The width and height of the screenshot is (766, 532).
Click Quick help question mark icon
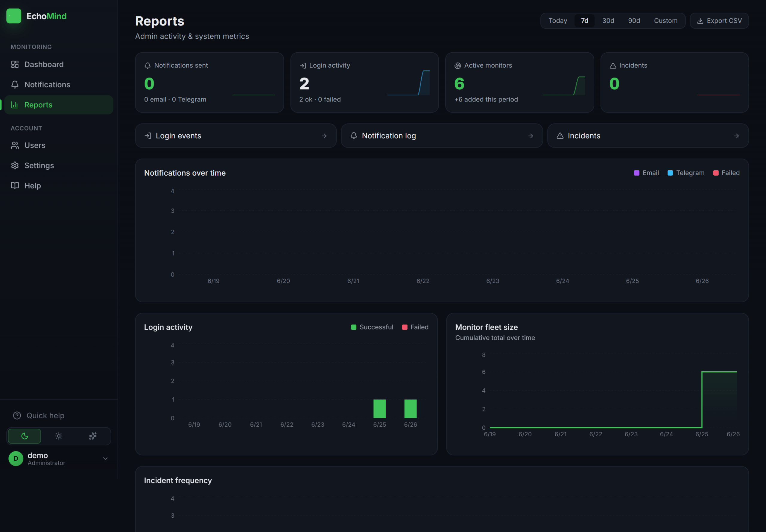tap(17, 415)
